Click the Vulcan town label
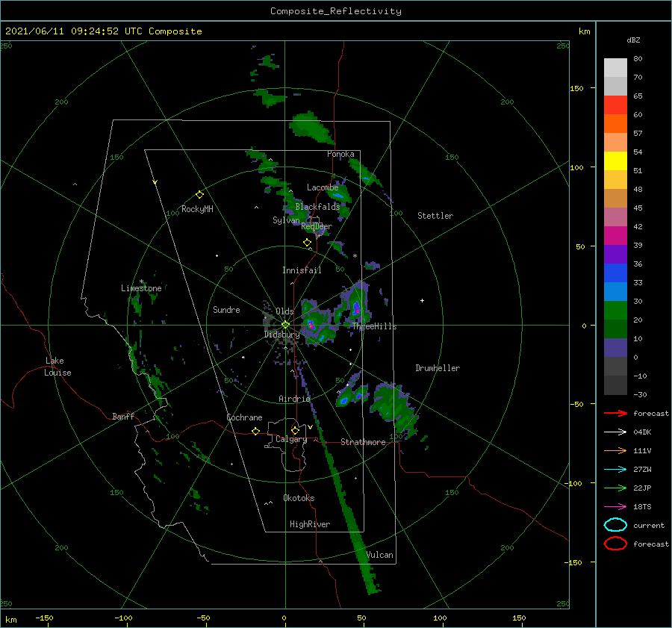 coord(379,555)
